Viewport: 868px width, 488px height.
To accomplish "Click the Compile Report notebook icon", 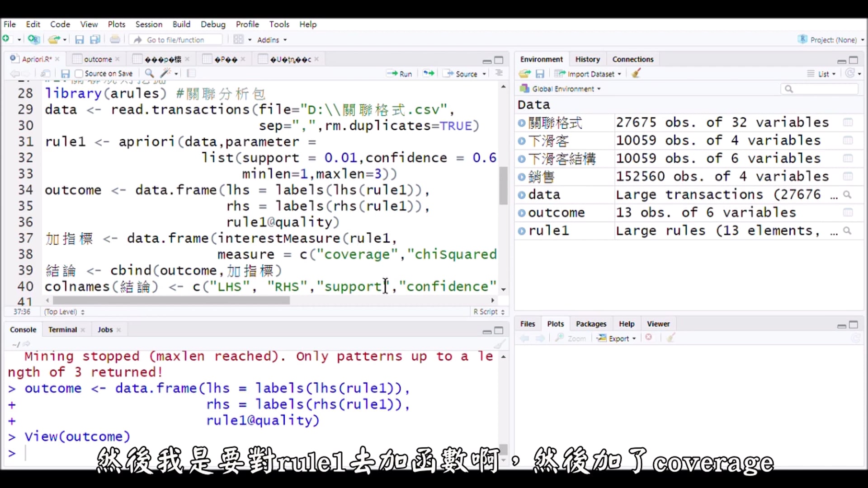I will 191,73.
